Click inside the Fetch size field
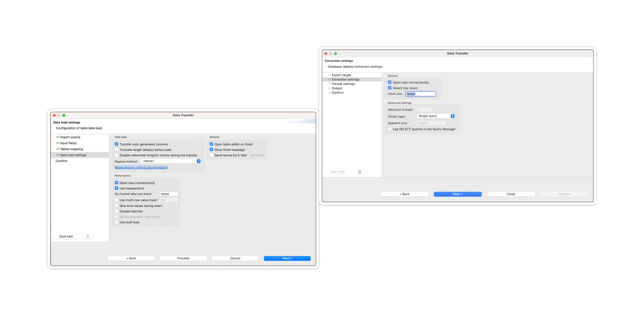644x317 pixels. tap(420, 94)
